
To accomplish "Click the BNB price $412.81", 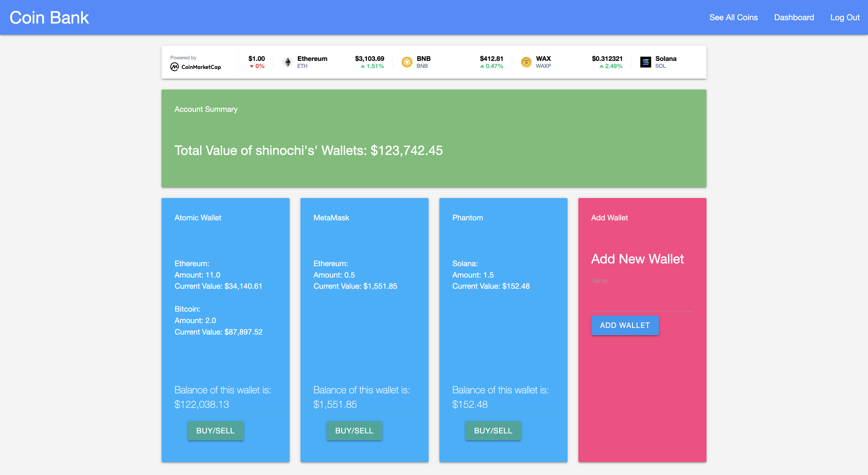I will tap(491, 58).
